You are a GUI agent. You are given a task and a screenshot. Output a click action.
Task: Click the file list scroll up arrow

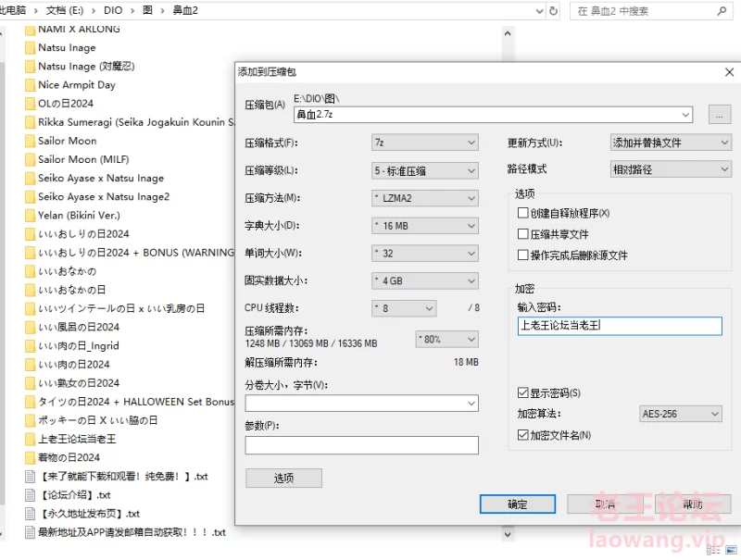[508, 33]
